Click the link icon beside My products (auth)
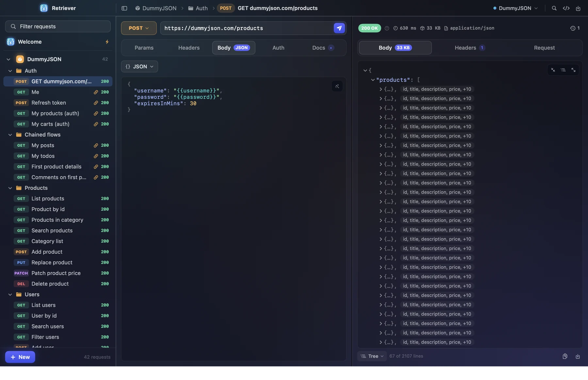 tap(96, 113)
